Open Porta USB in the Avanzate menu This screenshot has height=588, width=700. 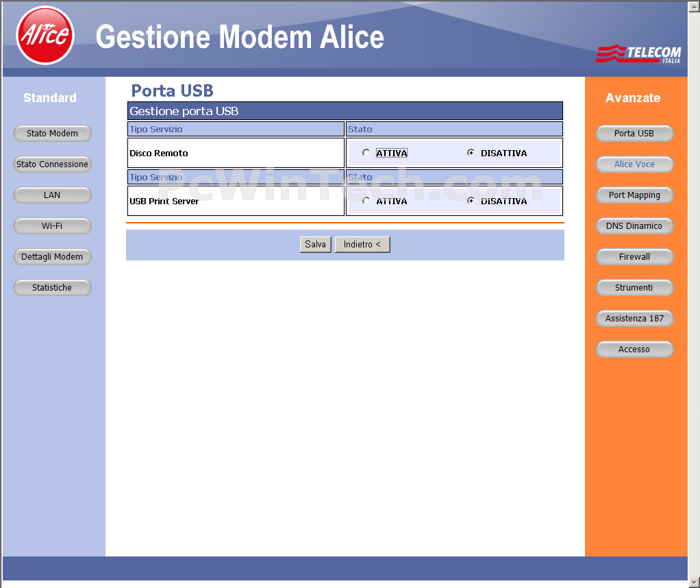point(634,133)
